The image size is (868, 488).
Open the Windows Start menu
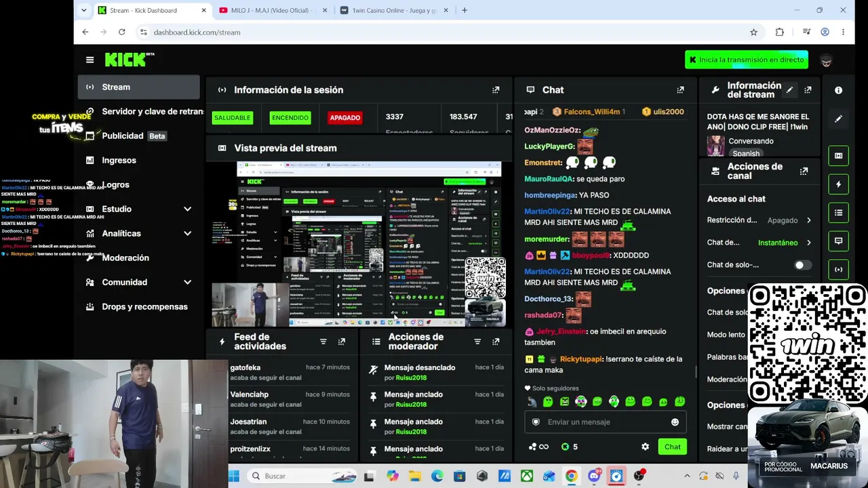tap(234, 476)
